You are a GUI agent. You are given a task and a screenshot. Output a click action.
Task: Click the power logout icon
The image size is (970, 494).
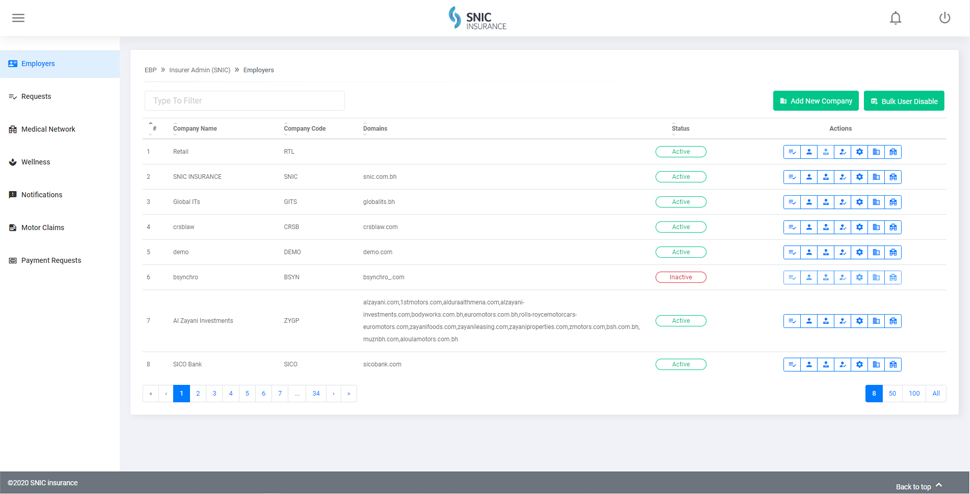click(945, 18)
